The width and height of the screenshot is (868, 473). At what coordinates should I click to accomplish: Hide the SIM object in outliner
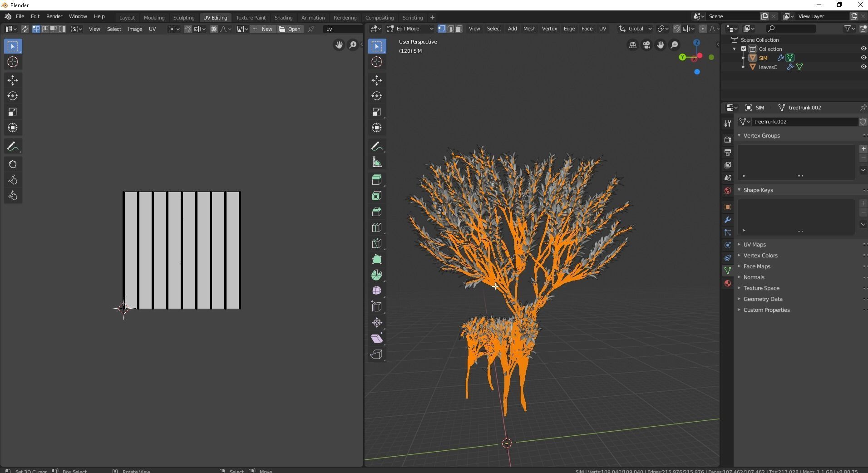click(863, 58)
